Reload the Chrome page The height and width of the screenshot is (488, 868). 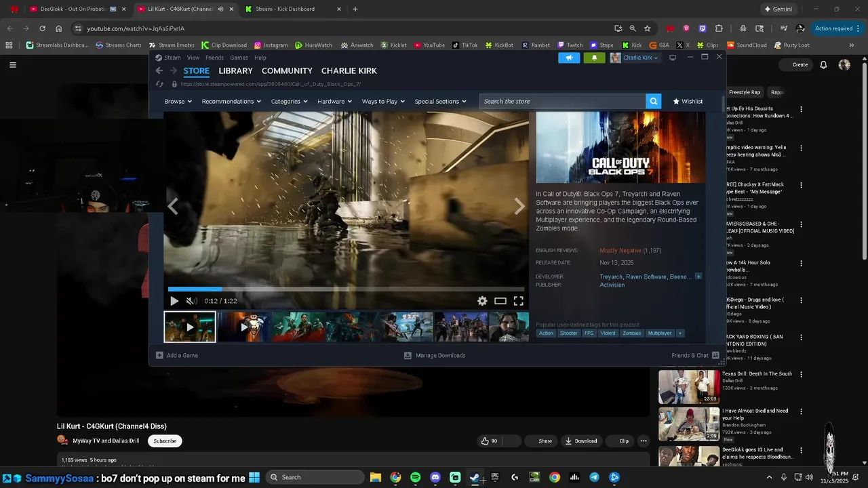coord(42,28)
